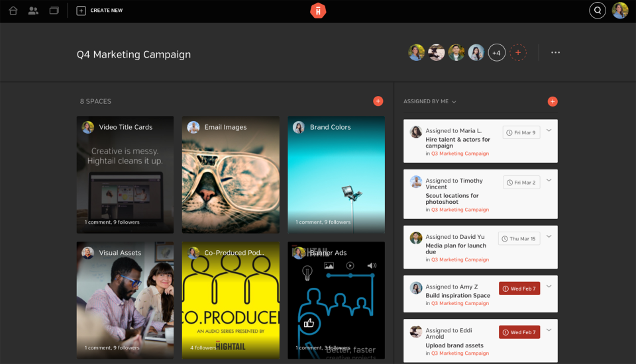Click the Fri Mar 2 due date
Screen dimensions: 636x364
pos(521,183)
